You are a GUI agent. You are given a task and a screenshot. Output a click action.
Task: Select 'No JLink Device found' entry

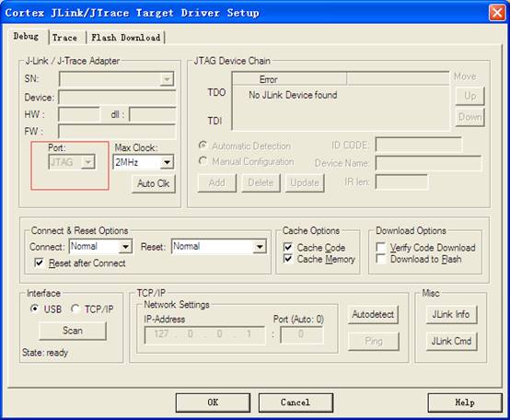[x=293, y=95]
